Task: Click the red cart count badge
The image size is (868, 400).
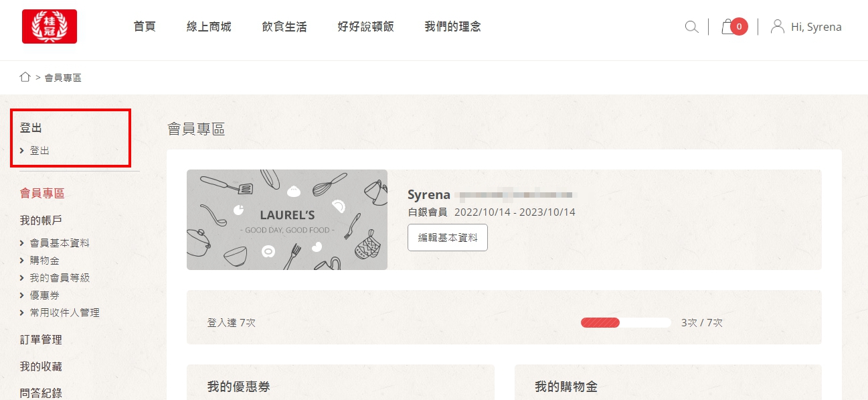Action: 739,27
